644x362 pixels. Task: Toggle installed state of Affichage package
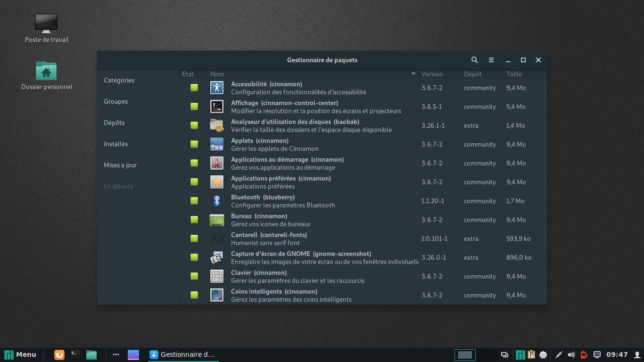[194, 107]
